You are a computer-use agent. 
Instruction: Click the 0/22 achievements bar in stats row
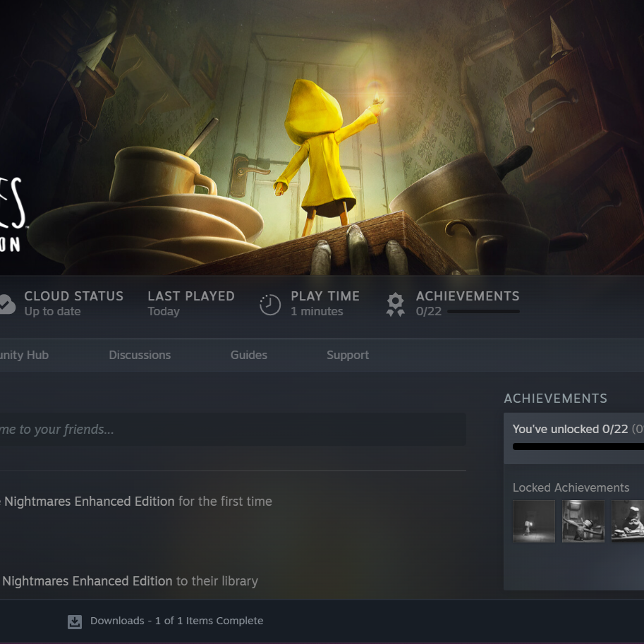[x=483, y=311]
